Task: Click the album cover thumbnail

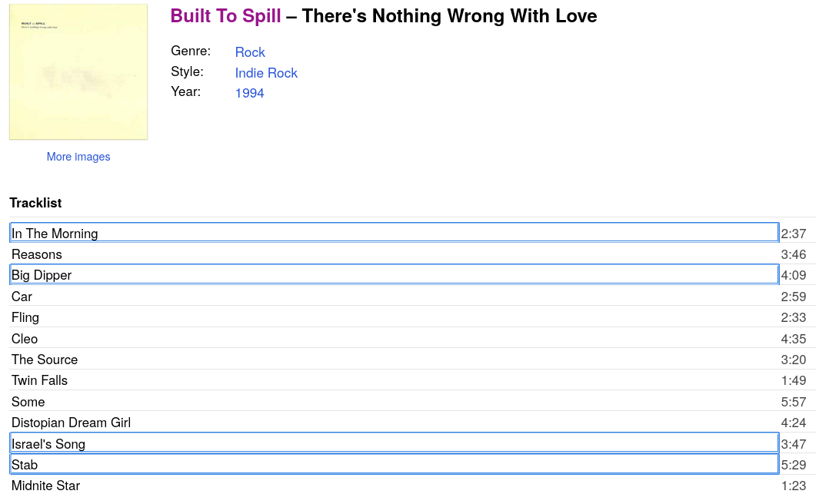Action: pos(78,72)
